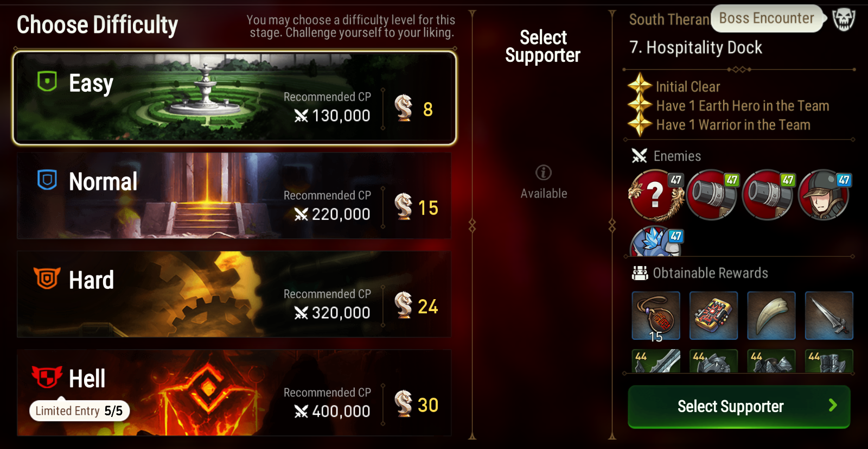
Task: Open the amulet reward marked 15
Action: [x=656, y=316]
